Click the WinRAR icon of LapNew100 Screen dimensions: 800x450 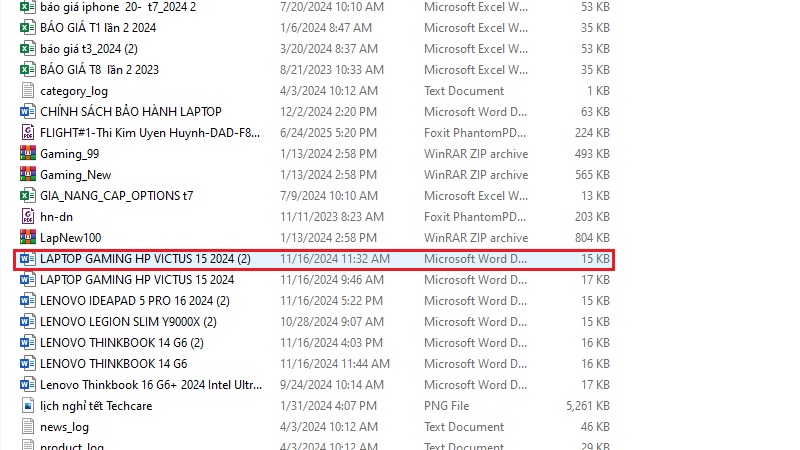(x=28, y=237)
